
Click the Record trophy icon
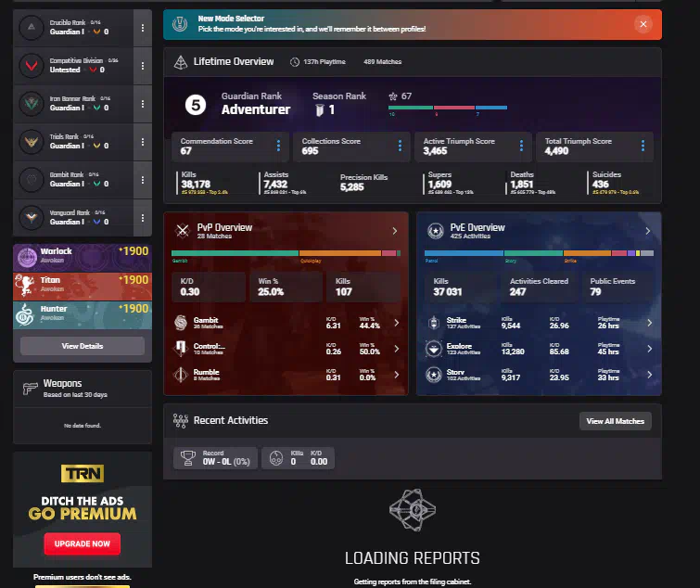point(188,458)
